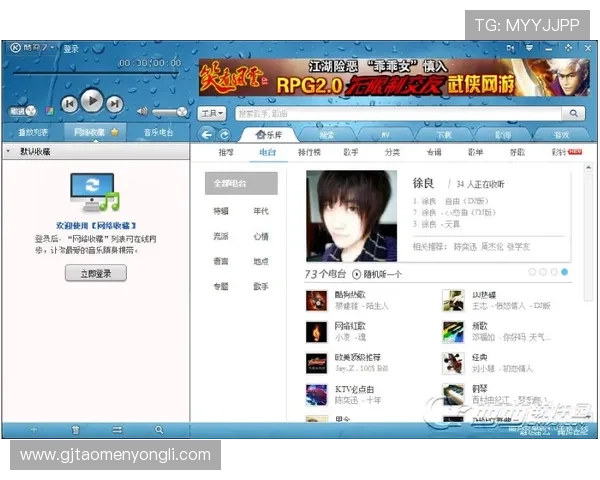
Task: Skip to the next track
Action: (x=114, y=104)
